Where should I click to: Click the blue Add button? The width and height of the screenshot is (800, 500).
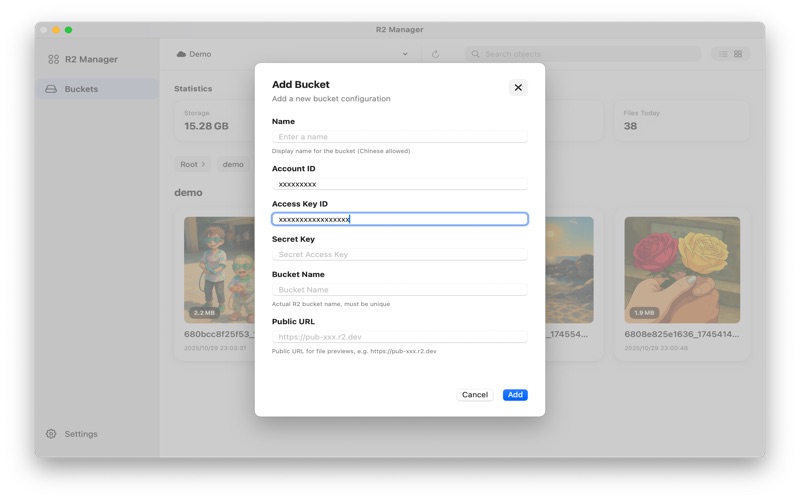tap(515, 394)
